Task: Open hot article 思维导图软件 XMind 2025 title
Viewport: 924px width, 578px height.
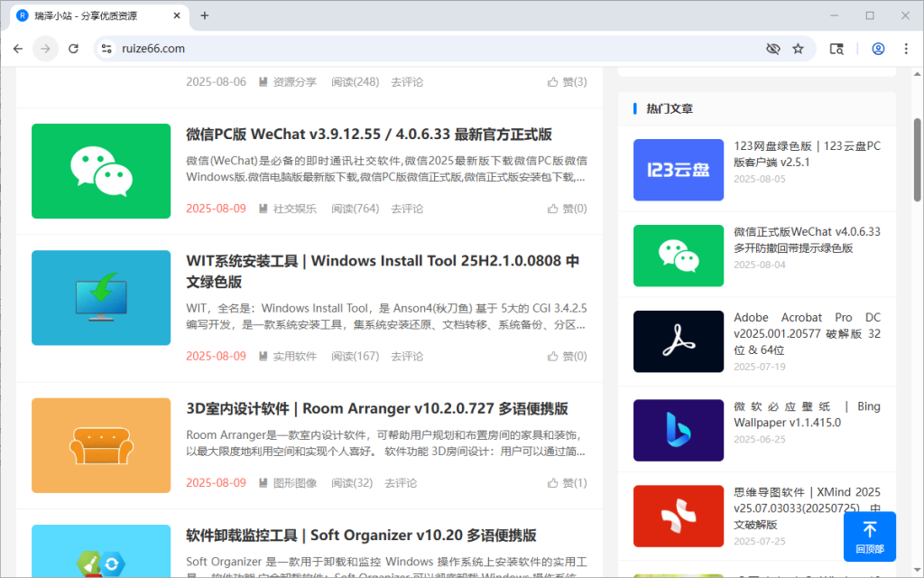Action: (807, 508)
